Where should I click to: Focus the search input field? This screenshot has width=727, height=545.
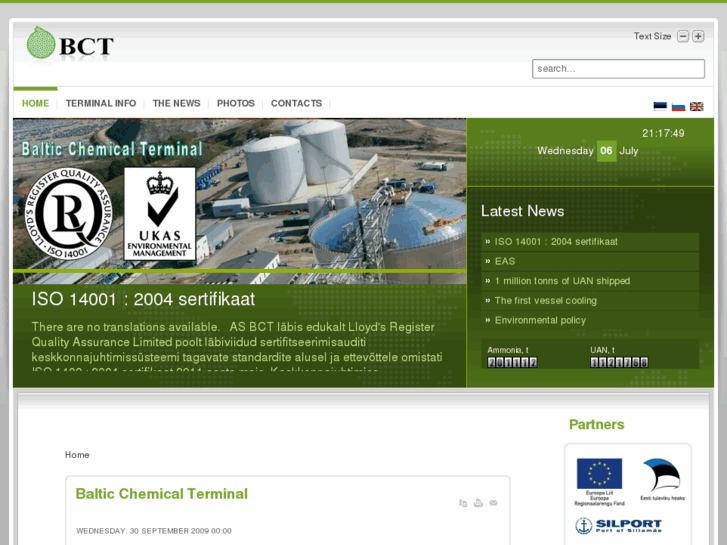(618, 69)
